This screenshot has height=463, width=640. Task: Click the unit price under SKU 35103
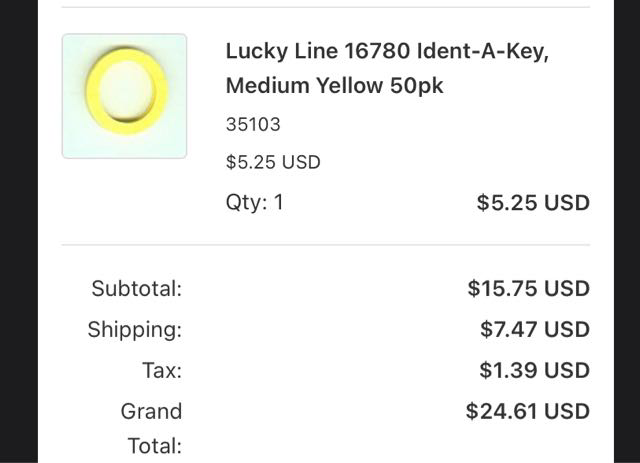coord(273,162)
